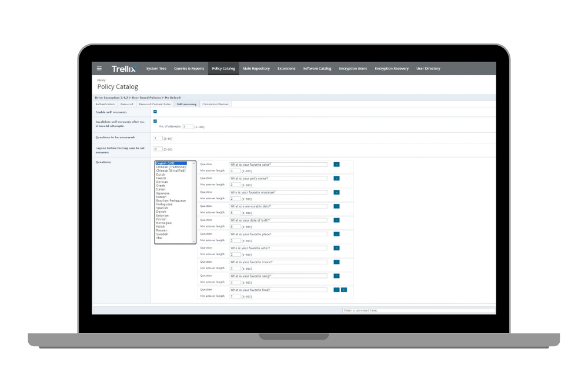Switch to the Authentication tab
Viewport: 588px width, 392px height.
click(105, 104)
